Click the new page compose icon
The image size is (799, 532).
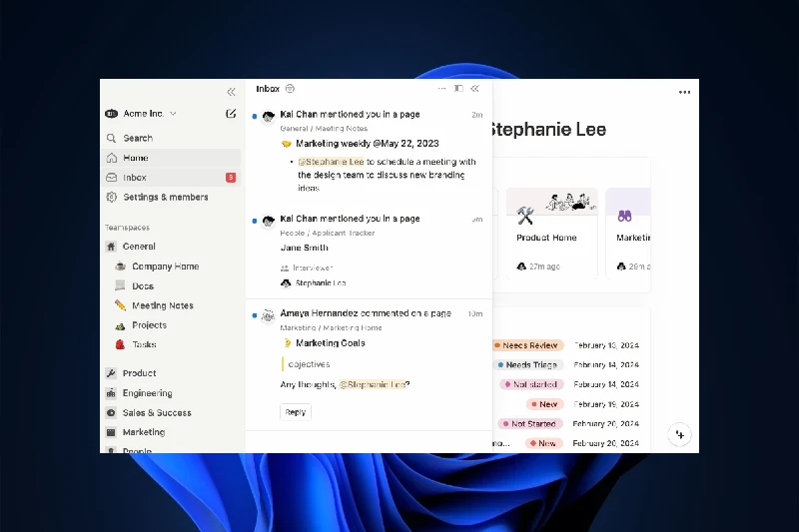click(232, 114)
